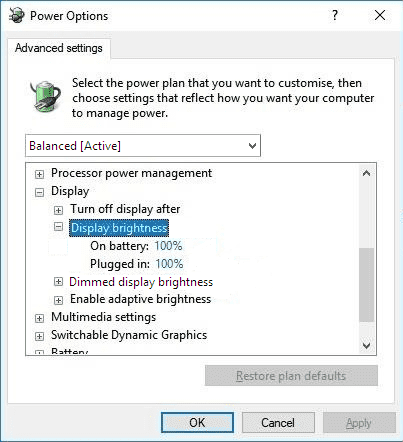403x442 pixels.
Task: Click the scroll down arrow in settings list
Action: 366,346
